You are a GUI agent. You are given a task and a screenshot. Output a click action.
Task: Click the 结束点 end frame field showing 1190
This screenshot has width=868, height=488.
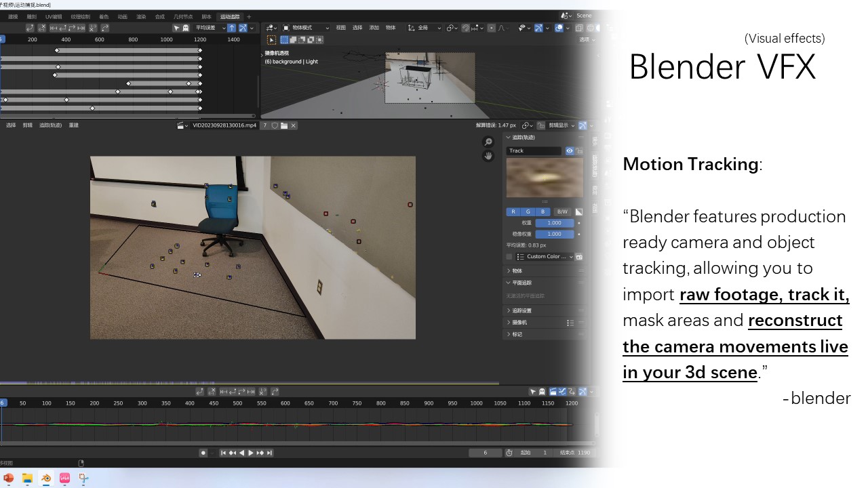coord(575,453)
